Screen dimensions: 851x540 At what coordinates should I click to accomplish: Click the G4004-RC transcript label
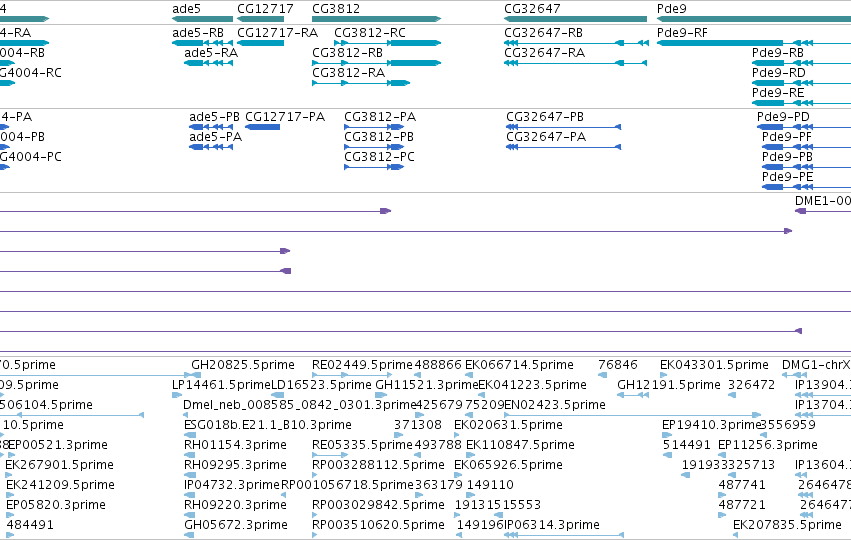(30, 73)
